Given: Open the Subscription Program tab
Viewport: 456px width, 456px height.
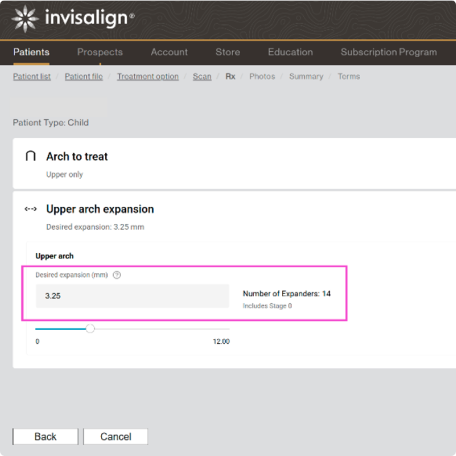Looking at the screenshot, I should (389, 52).
